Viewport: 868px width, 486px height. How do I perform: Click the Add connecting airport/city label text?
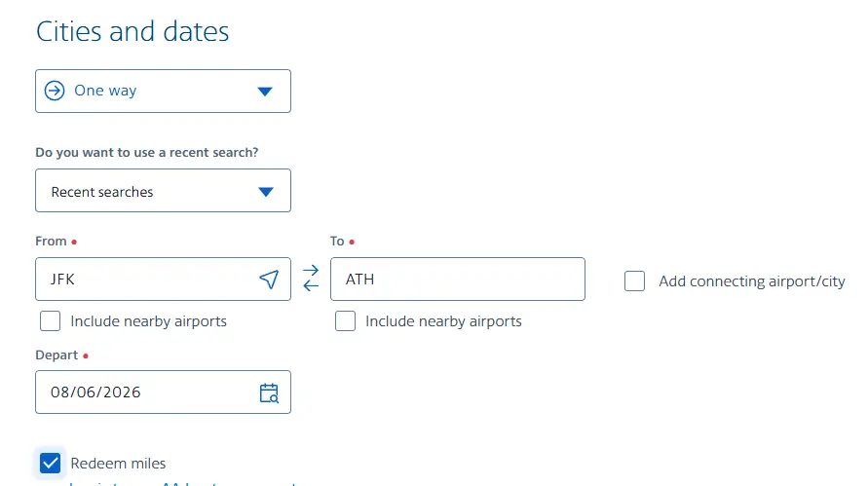(x=751, y=281)
